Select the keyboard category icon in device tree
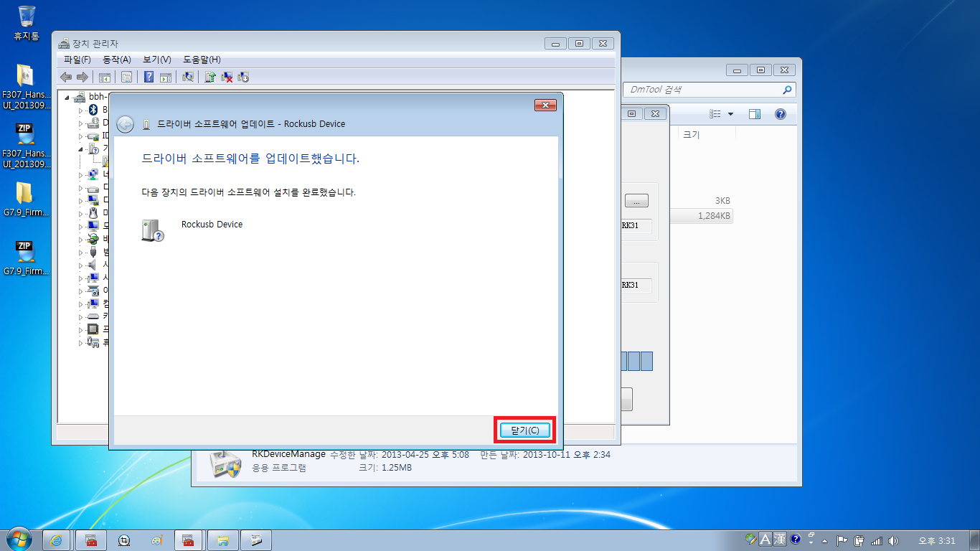The height and width of the screenshot is (551, 980). pyautogui.click(x=93, y=316)
